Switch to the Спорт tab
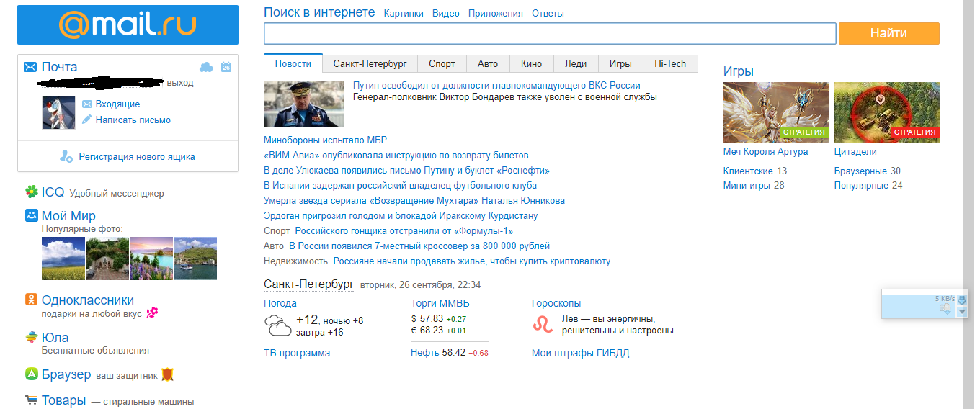The image size is (980, 409). 442,63
